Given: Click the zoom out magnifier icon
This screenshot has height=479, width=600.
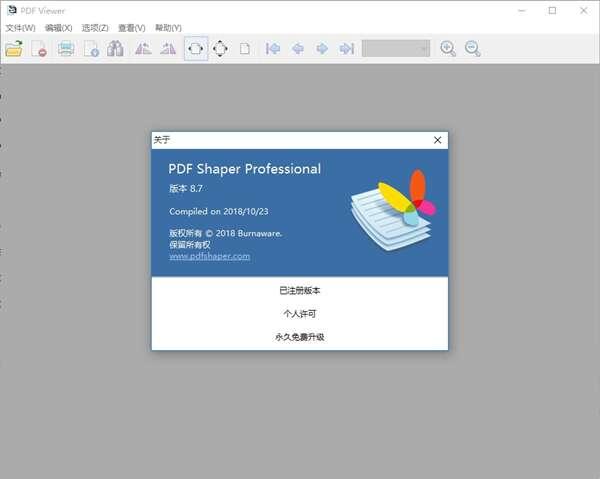Looking at the screenshot, I should click(472, 48).
